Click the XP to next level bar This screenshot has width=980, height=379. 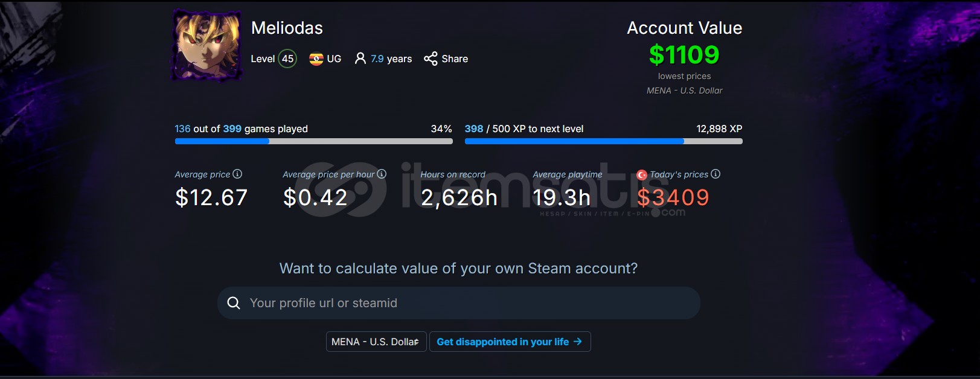tap(604, 141)
